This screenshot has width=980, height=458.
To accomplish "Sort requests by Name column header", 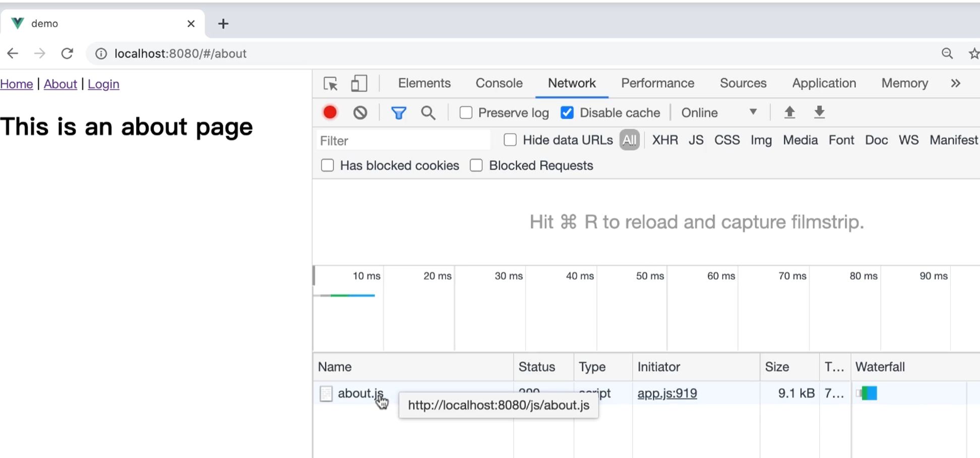I will (413, 367).
